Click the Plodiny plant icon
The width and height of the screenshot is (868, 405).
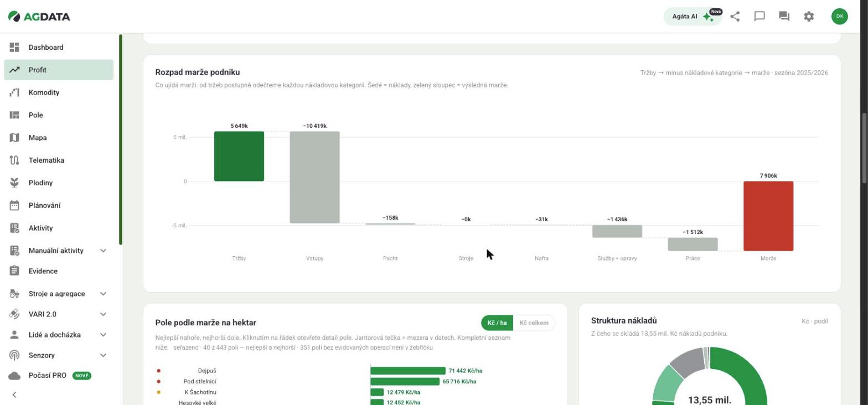(14, 183)
